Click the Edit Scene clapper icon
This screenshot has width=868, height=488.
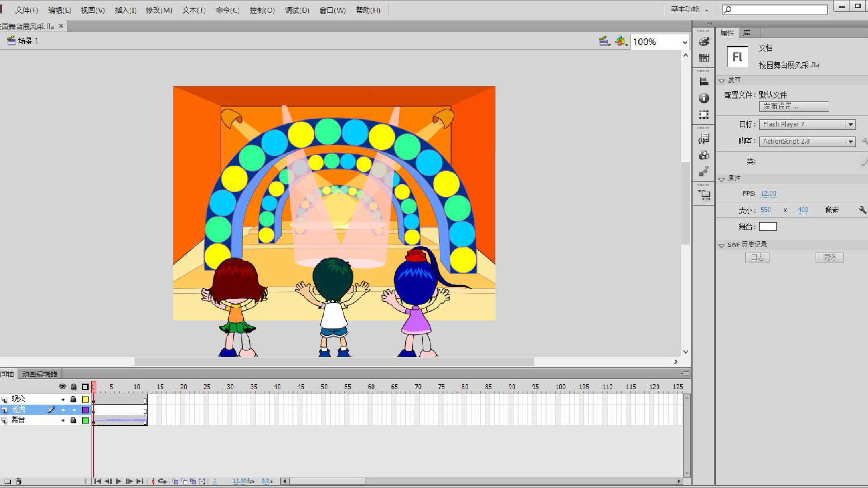click(x=604, y=41)
